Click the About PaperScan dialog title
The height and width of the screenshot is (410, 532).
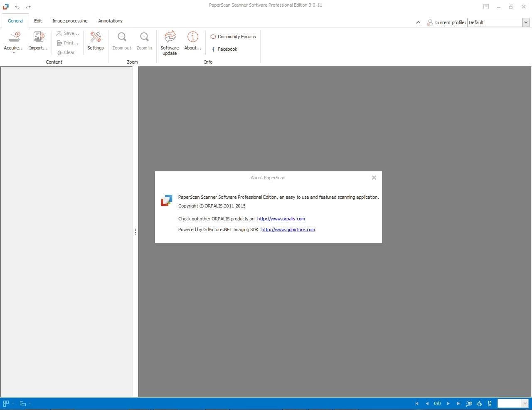point(268,178)
